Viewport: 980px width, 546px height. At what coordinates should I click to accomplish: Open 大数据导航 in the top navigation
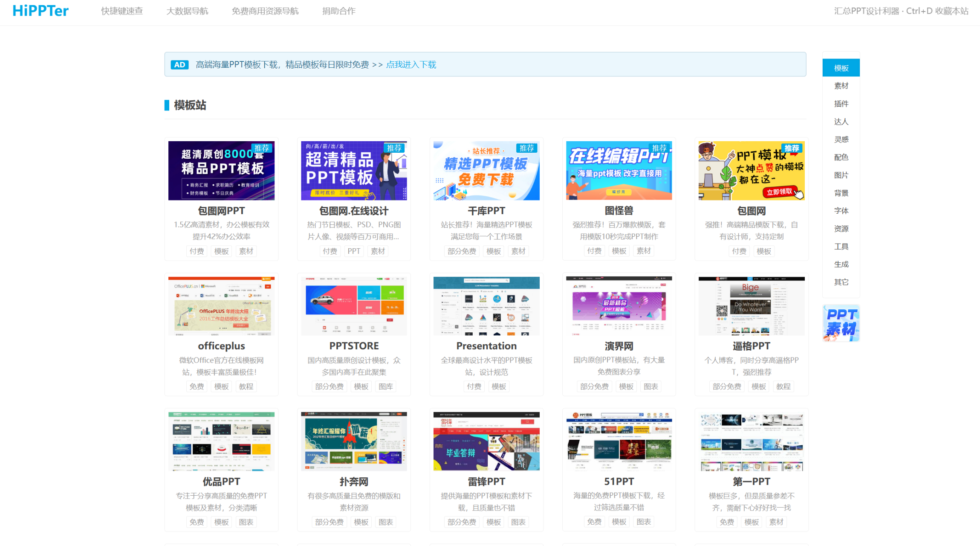[187, 11]
